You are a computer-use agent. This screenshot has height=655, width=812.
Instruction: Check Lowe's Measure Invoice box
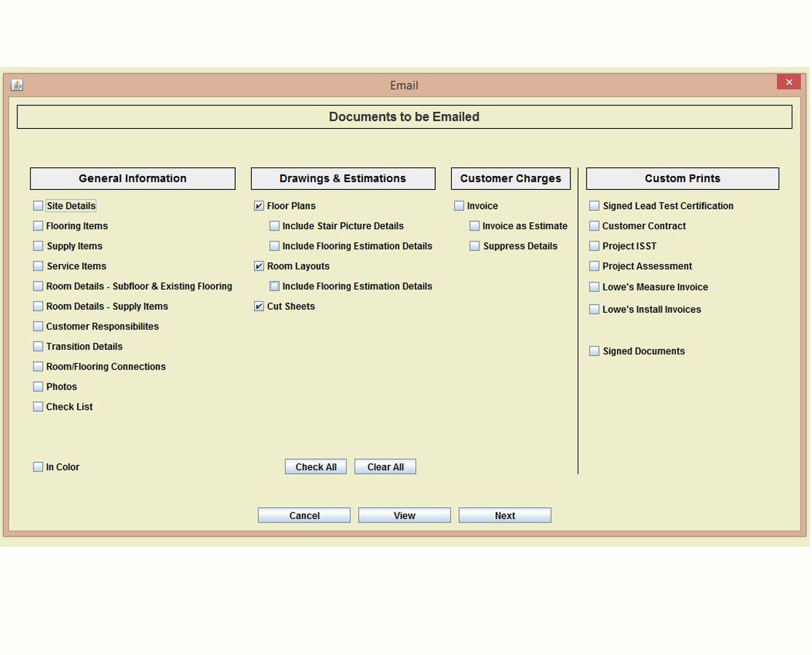(594, 287)
